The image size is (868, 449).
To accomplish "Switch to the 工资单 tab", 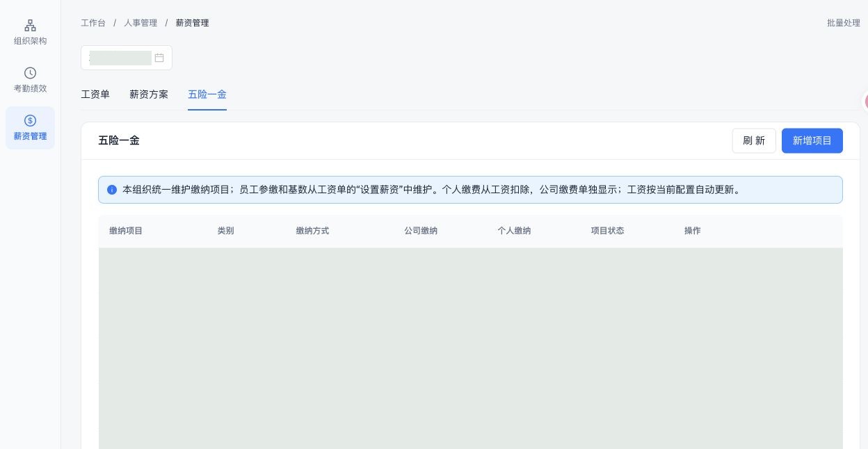I will click(x=95, y=95).
